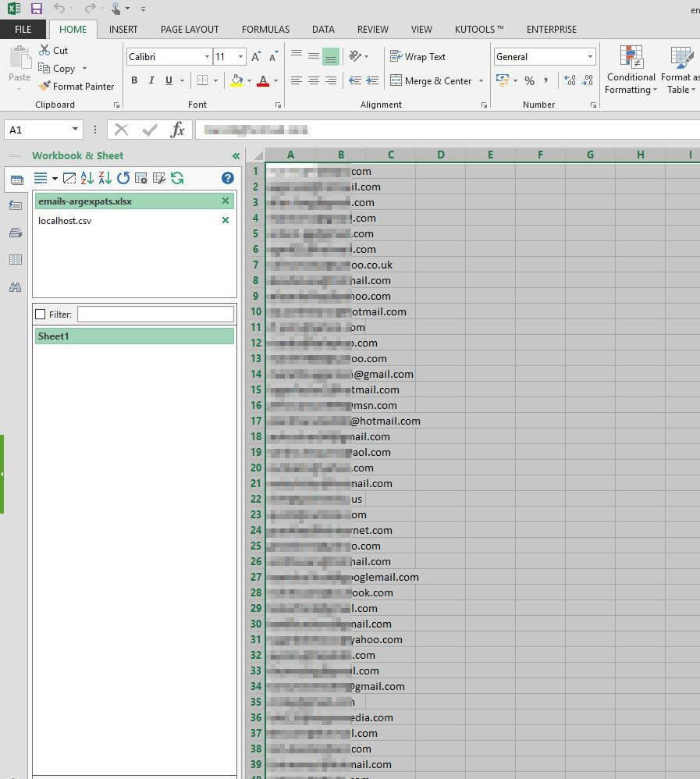Click the Find and Replace binoculars icon
Viewport: 700px width, 779px height.
16,287
